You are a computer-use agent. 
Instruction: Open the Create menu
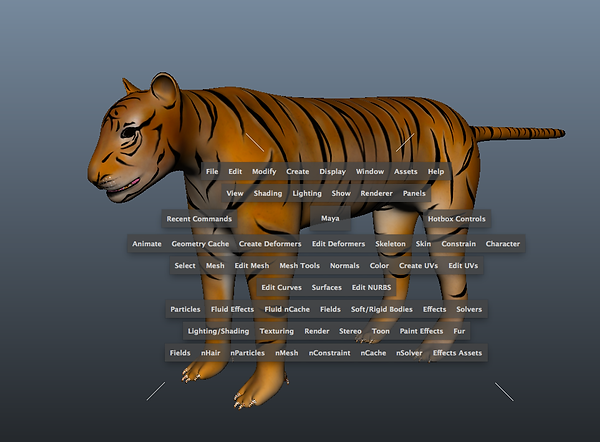[297, 171]
